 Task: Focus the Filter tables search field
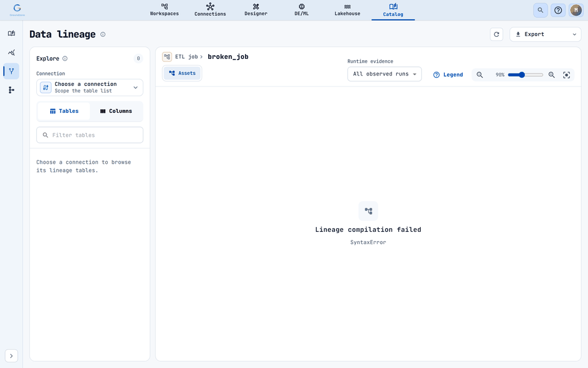(89, 135)
